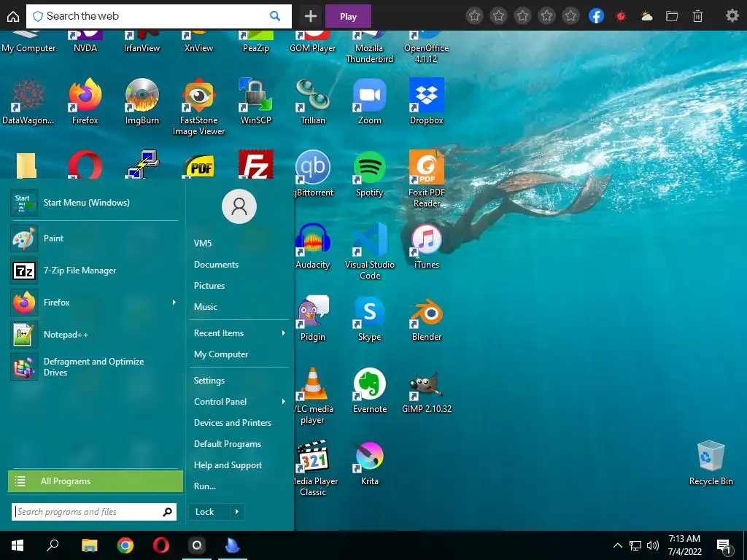Launch Blender from the desktop
Viewport: 747px width, 560px height.
(x=426, y=318)
